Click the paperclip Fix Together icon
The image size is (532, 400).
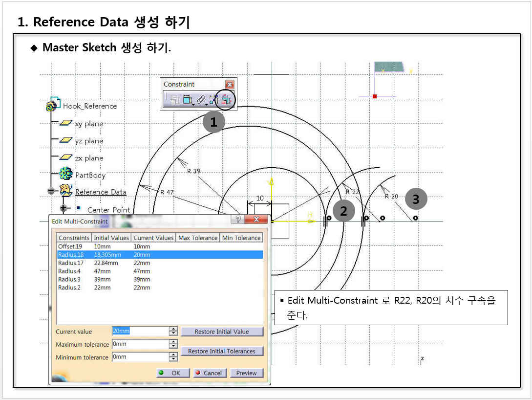pos(199,100)
